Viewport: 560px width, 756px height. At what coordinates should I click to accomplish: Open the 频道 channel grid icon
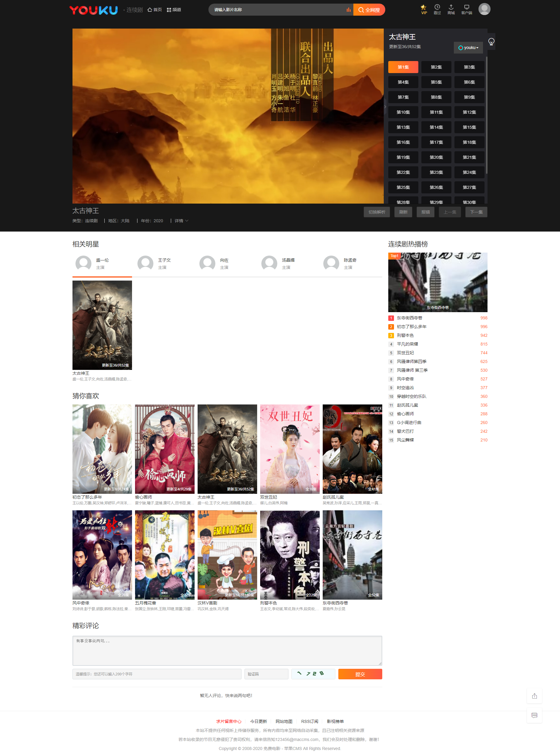[174, 10]
